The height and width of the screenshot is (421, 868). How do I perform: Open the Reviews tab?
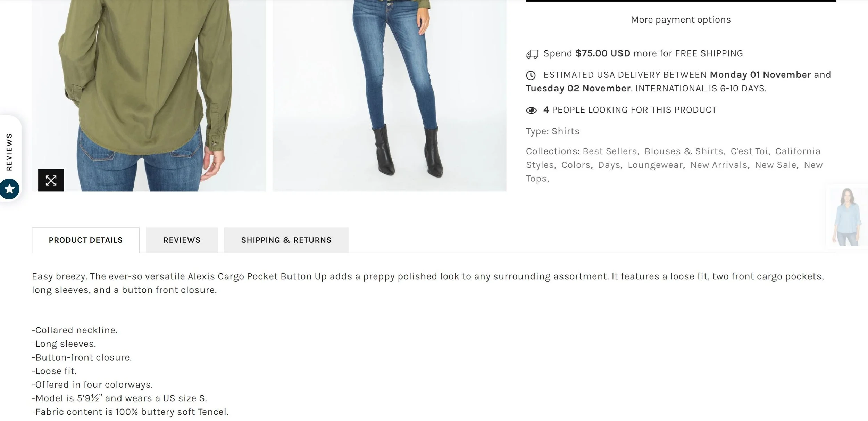182,240
